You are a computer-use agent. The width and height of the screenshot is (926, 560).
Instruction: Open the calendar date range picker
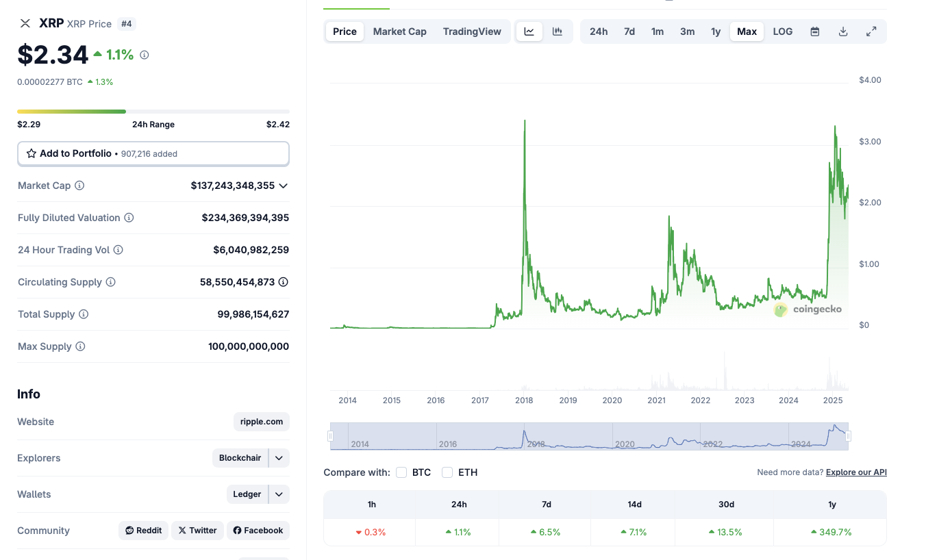pyautogui.click(x=815, y=31)
